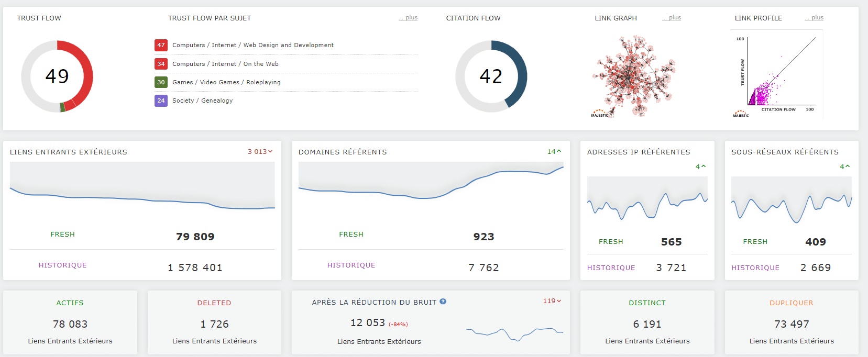Click the 4 up-arrow on Adresses IP Référentes

[700, 166]
